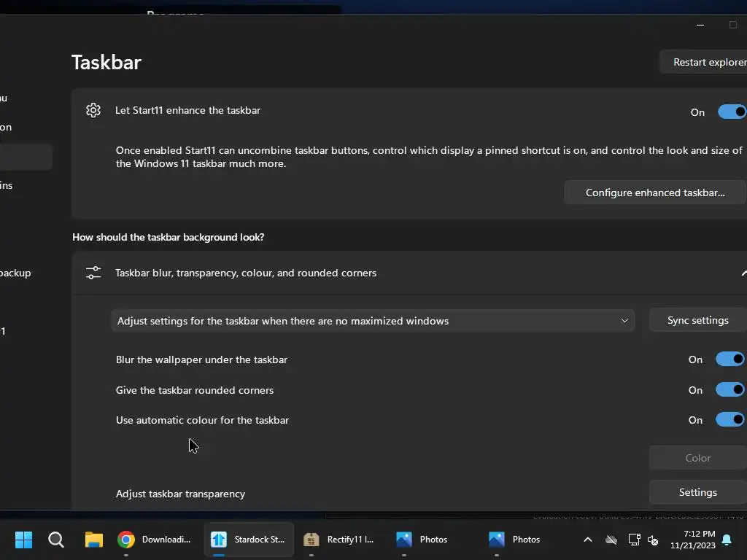747x560 pixels.
Task: Switch to the second Photos taskbar window
Action: tap(514, 540)
